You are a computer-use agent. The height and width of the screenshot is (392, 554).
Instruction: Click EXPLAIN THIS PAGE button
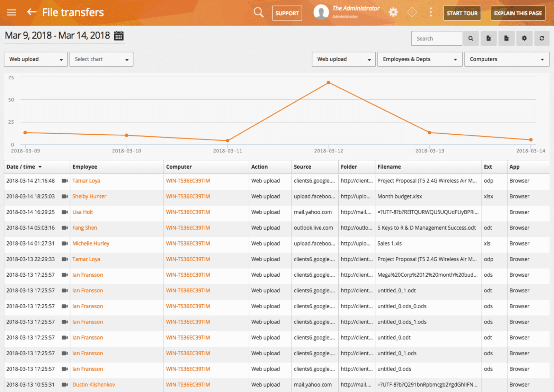click(518, 13)
